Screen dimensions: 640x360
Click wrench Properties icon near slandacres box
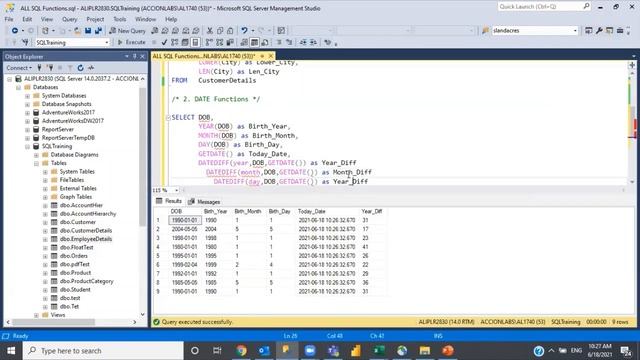point(599,31)
